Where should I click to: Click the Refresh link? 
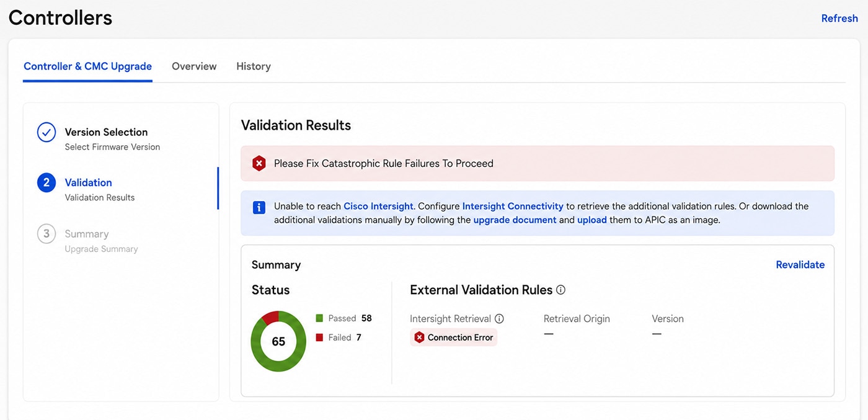(x=839, y=19)
